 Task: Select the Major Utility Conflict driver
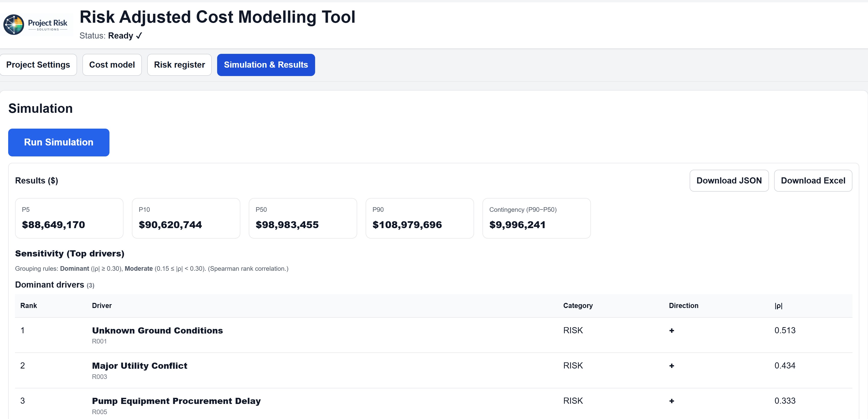(x=140, y=366)
